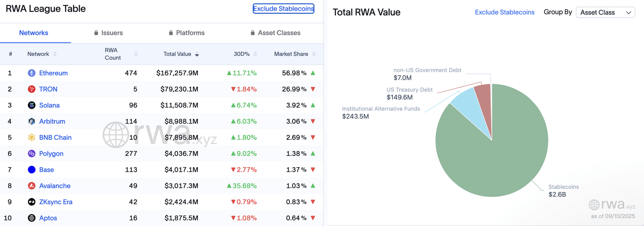
Task: Click BNB Chain's total value $7,895.8M
Action: [x=181, y=137]
